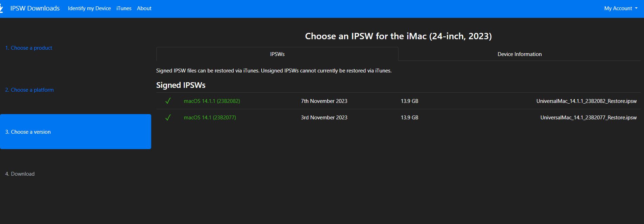644x224 pixels.
Task: Return to step 2 Choose a platform
Action: [29, 90]
